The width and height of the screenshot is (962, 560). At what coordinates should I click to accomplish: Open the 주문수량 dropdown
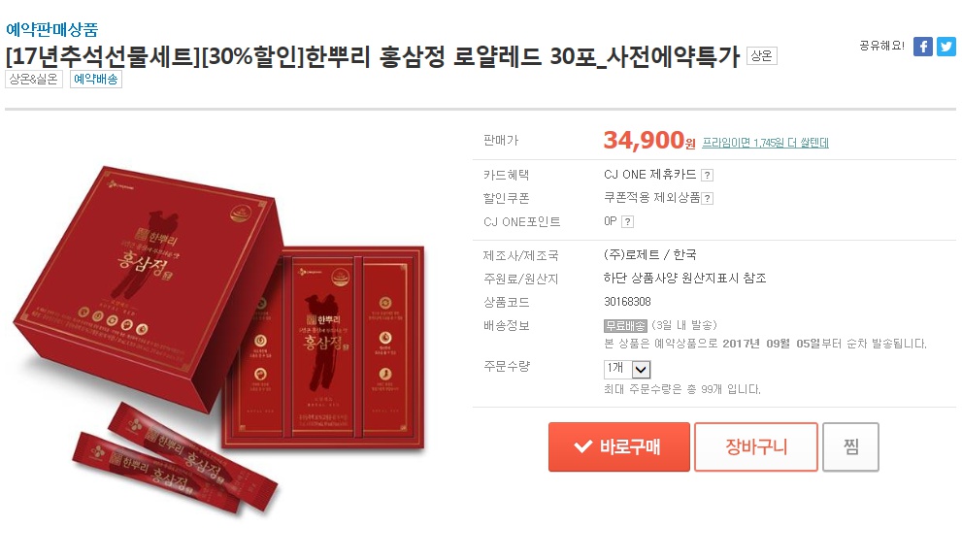click(627, 369)
